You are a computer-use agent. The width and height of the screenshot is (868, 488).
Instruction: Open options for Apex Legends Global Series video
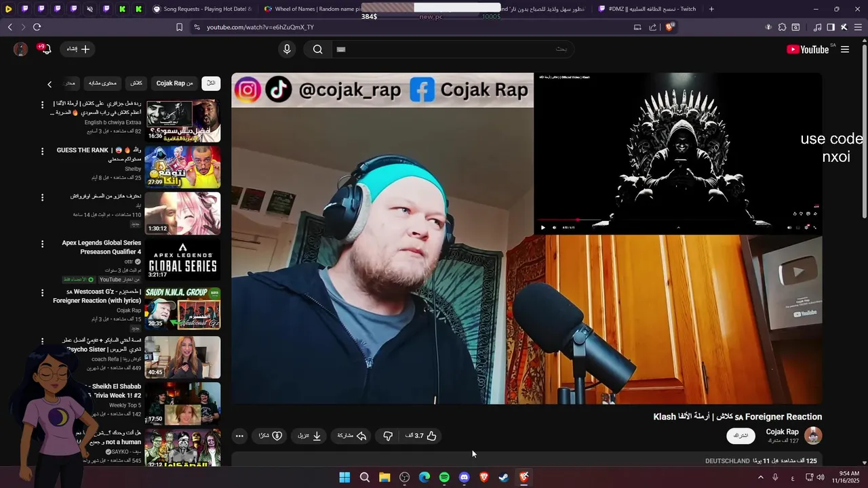[42, 243]
